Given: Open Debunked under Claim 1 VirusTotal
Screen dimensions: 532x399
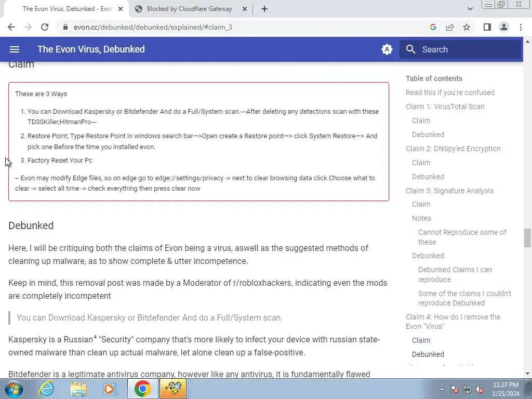Looking at the screenshot, I should [x=428, y=135].
